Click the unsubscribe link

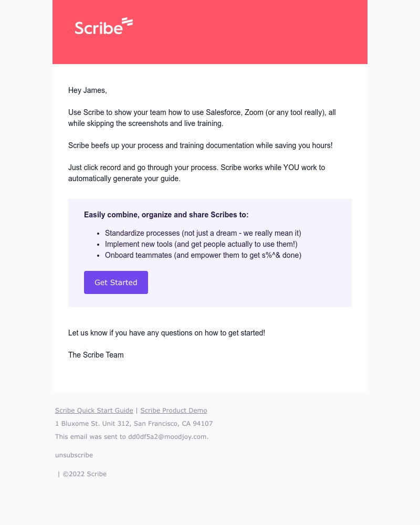coord(74,455)
